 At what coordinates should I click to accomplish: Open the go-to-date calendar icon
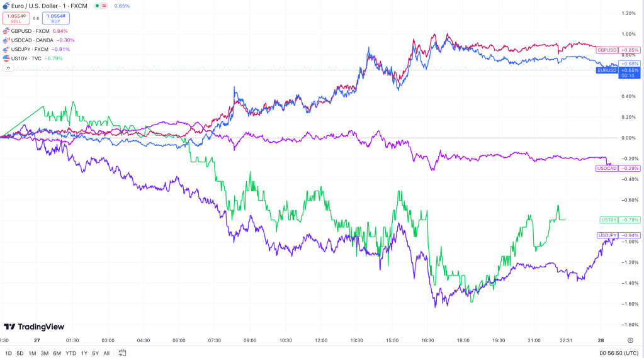(x=122, y=352)
